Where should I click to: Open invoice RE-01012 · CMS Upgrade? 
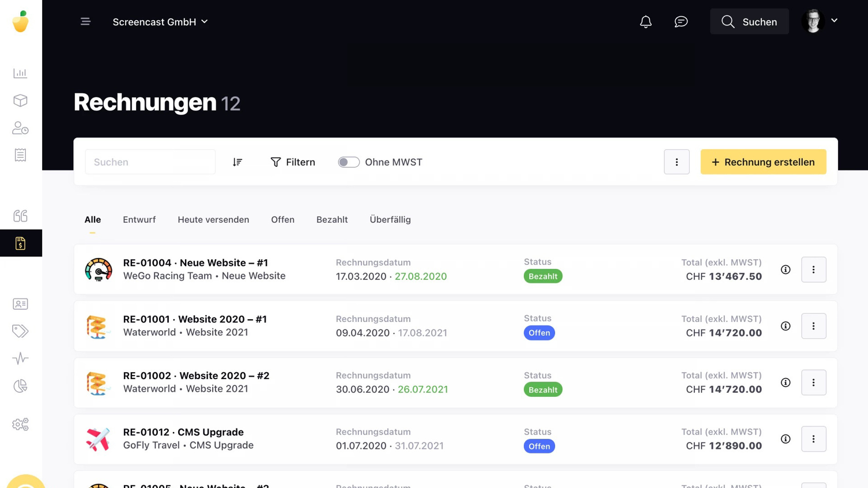(183, 432)
